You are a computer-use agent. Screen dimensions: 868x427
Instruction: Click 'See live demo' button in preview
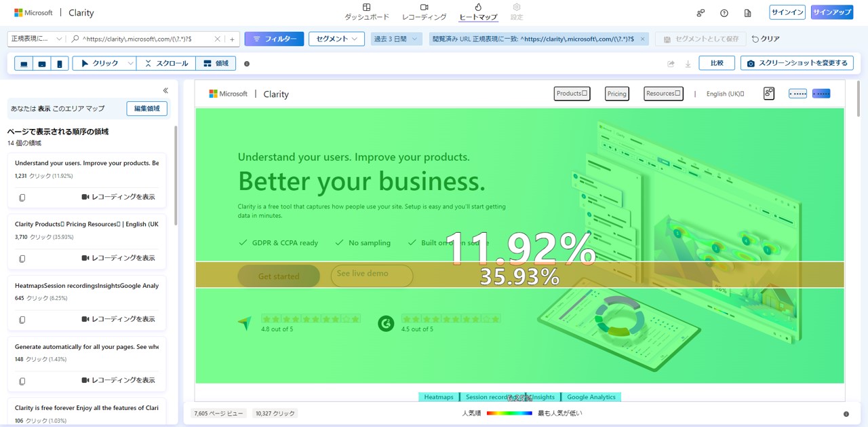(372, 276)
